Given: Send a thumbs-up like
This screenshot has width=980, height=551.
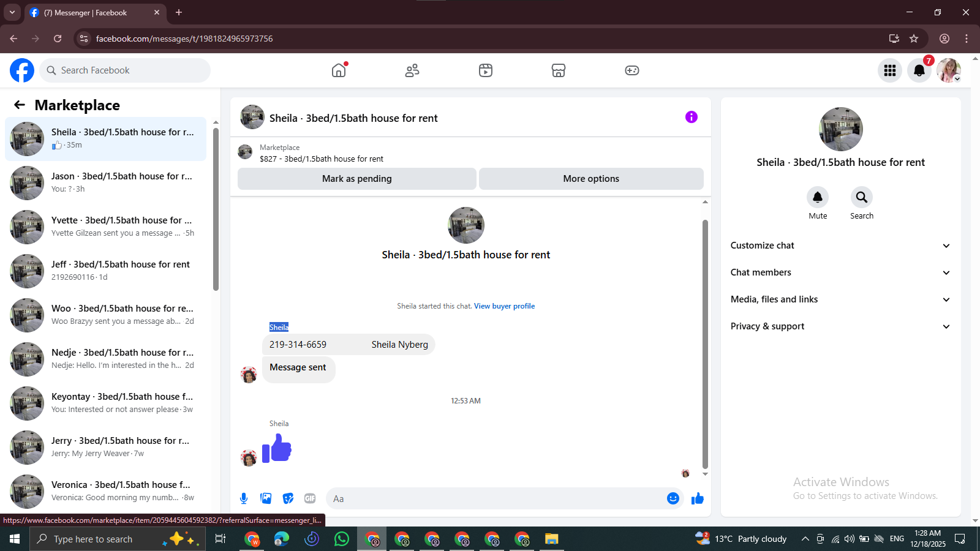Looking at the screenshot, I should [698, 498].
